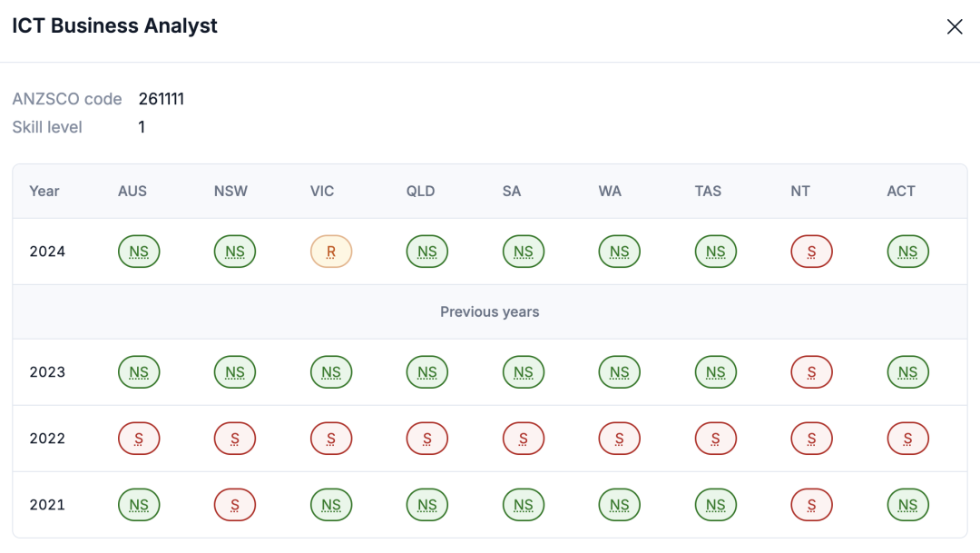
Task: Click the 2024 ACT 'NS' badge
Action: point(907,252)
